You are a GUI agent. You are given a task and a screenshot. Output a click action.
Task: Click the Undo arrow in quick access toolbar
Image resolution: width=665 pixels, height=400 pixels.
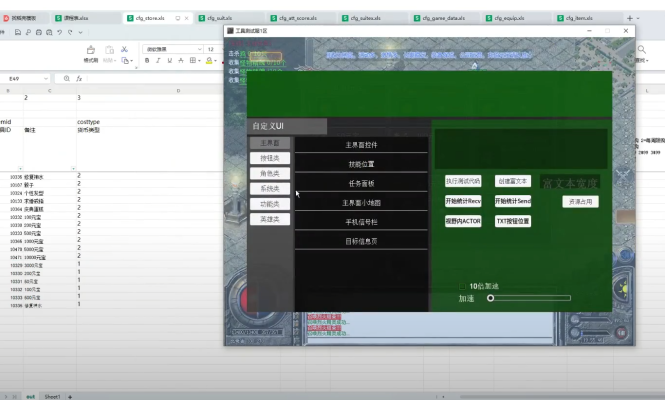click(61, 33)
